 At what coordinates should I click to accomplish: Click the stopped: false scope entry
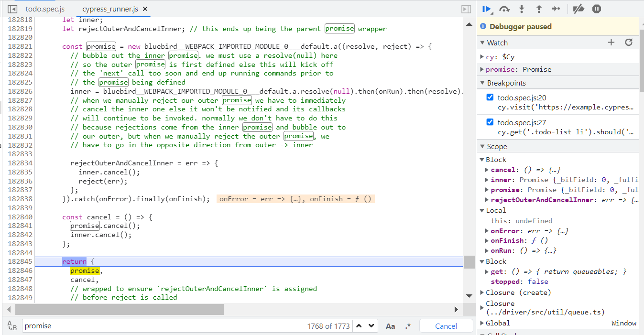[x=519, y=281]
